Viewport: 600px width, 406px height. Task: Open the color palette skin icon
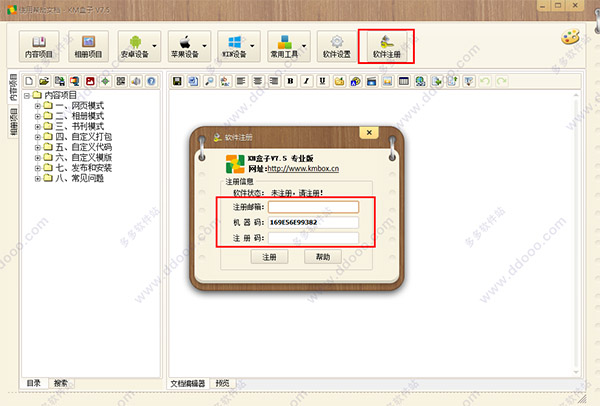point(570,38)
